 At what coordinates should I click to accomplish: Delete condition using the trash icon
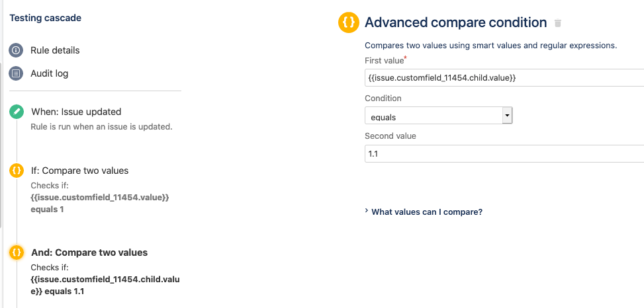click(558, 23)
